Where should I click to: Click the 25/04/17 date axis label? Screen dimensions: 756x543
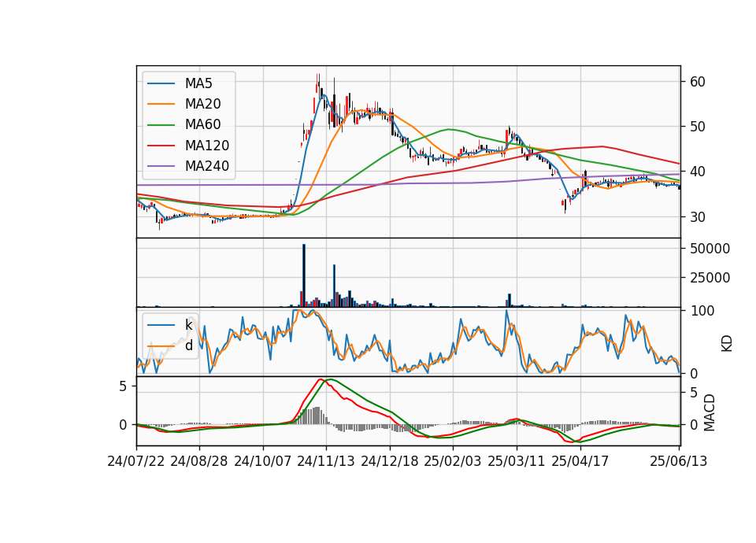click(x=580, y=461)
